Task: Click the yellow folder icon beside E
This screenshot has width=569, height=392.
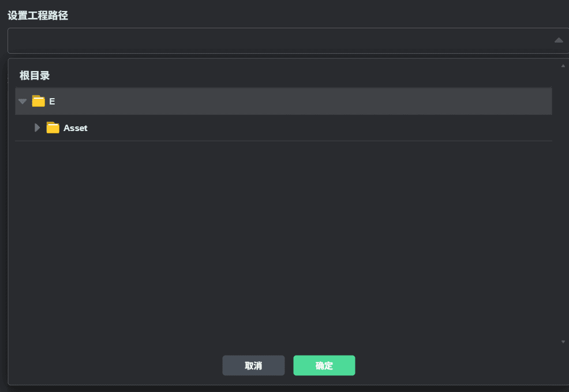Action: tap(39, 101)
